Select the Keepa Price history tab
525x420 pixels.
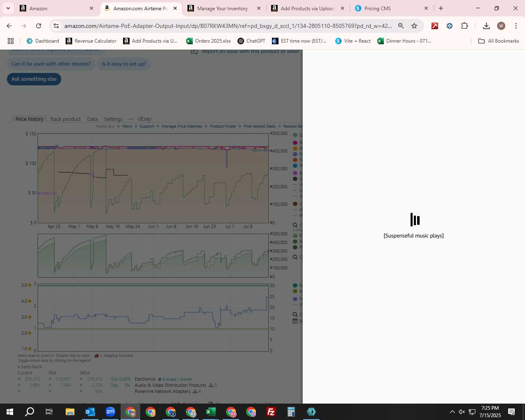tap(29, 119)
